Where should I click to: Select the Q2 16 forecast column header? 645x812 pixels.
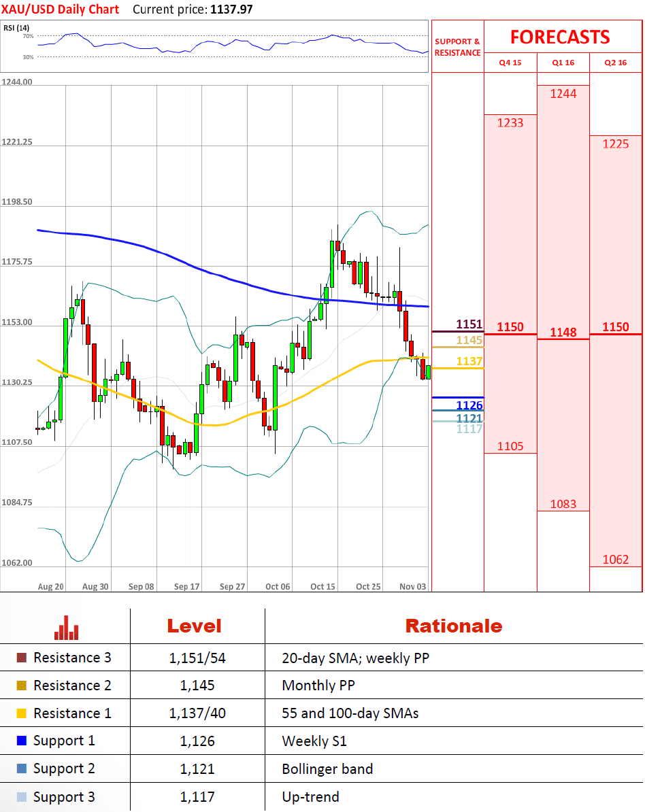click(616, 63)
